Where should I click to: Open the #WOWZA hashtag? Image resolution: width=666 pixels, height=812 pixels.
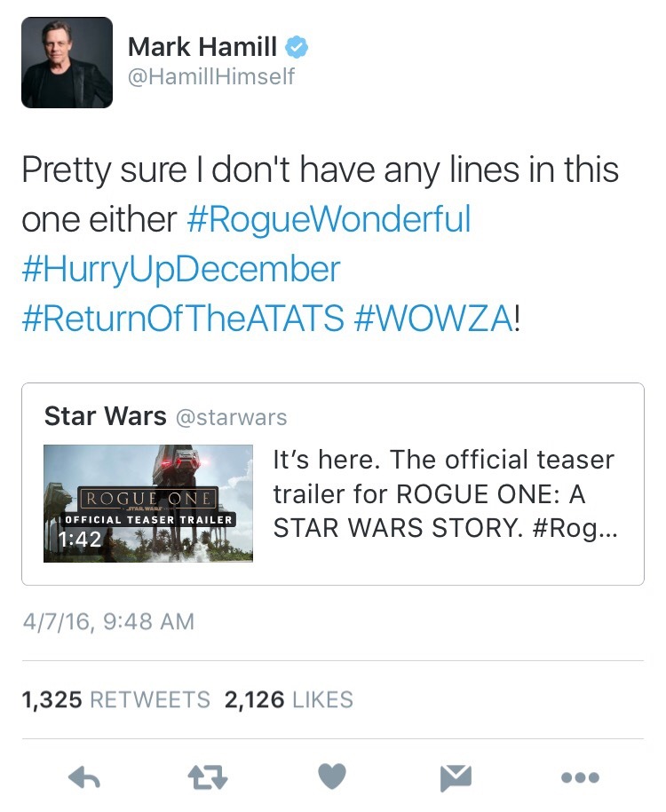(432, 318)
